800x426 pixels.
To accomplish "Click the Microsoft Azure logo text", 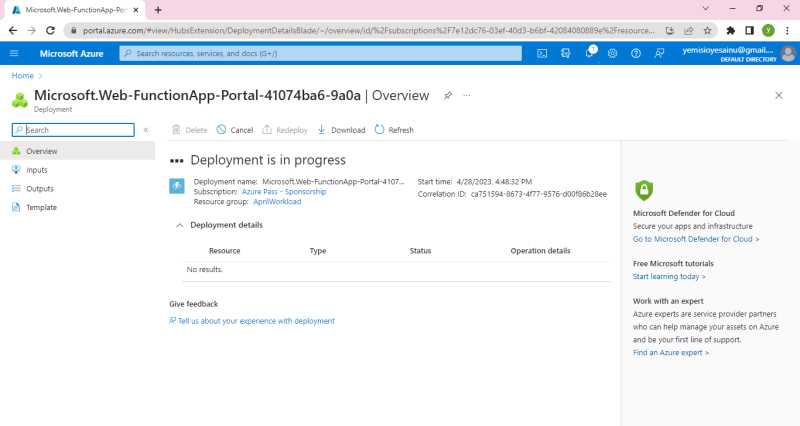I will tap(71, 53).
